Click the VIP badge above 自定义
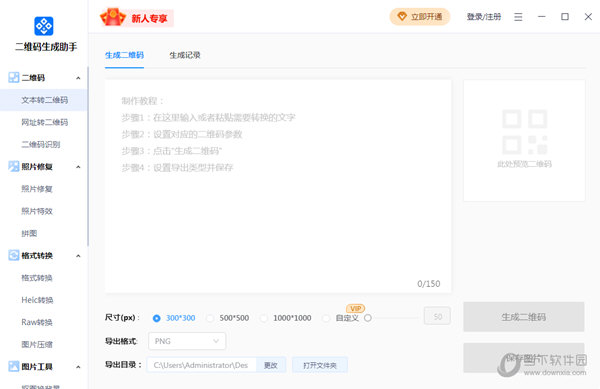This screenshot has width=600, height=389. click(x=355, y=308)
